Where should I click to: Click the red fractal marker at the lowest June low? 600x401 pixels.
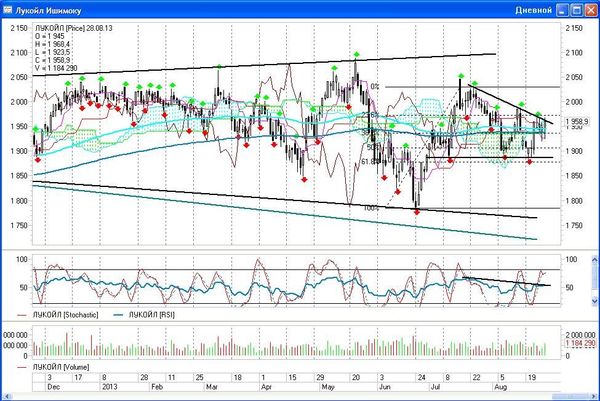click(x=417, y=212)
